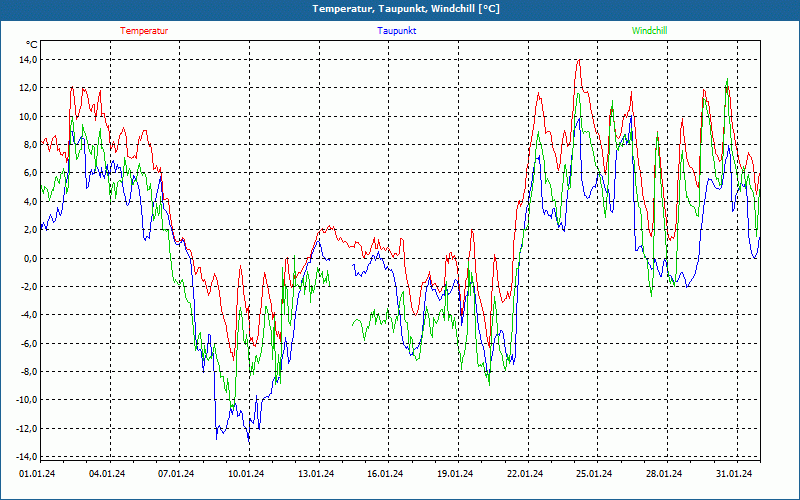Click the °C unit label on the y-axis
The height and width of the screenshot is (500, 800).
pos(31,45)
